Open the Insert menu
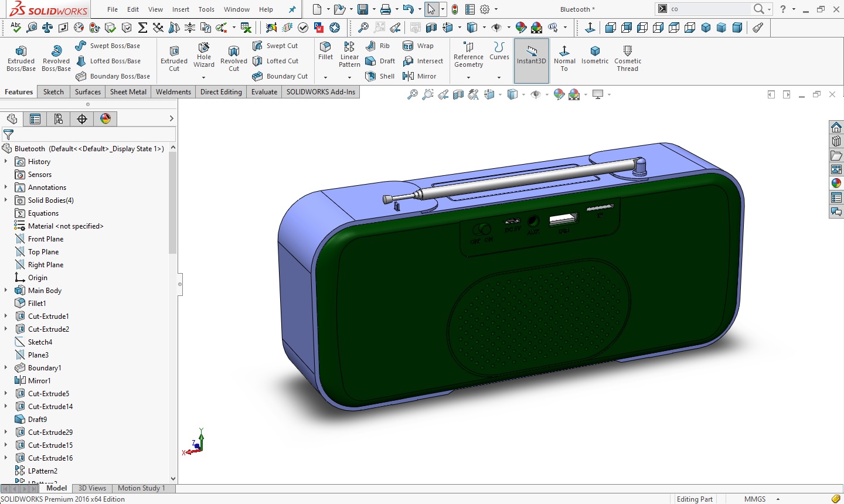 pyautogui.click(x=181, y=9)
